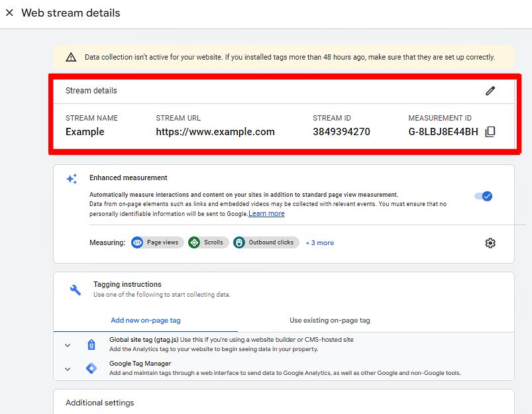Edit stream details with the pencil icon
Viewport: 532px width, 414px height.
coord(490,91)
